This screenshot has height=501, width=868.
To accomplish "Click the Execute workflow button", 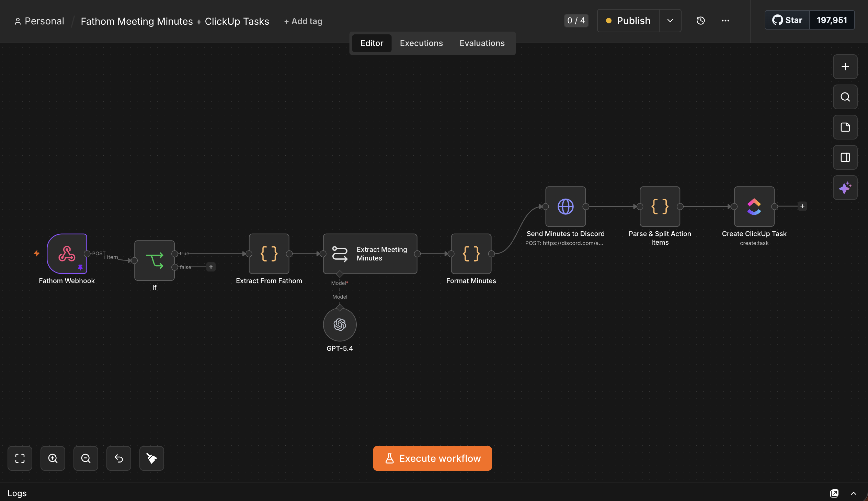I will [x=432, y=458].
